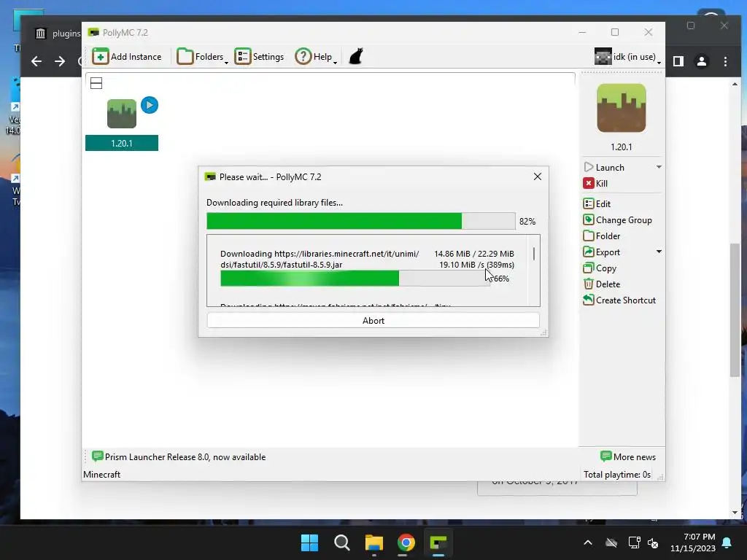Click Edit in the instance sidebar
The image size is (747, 560).
597,204
